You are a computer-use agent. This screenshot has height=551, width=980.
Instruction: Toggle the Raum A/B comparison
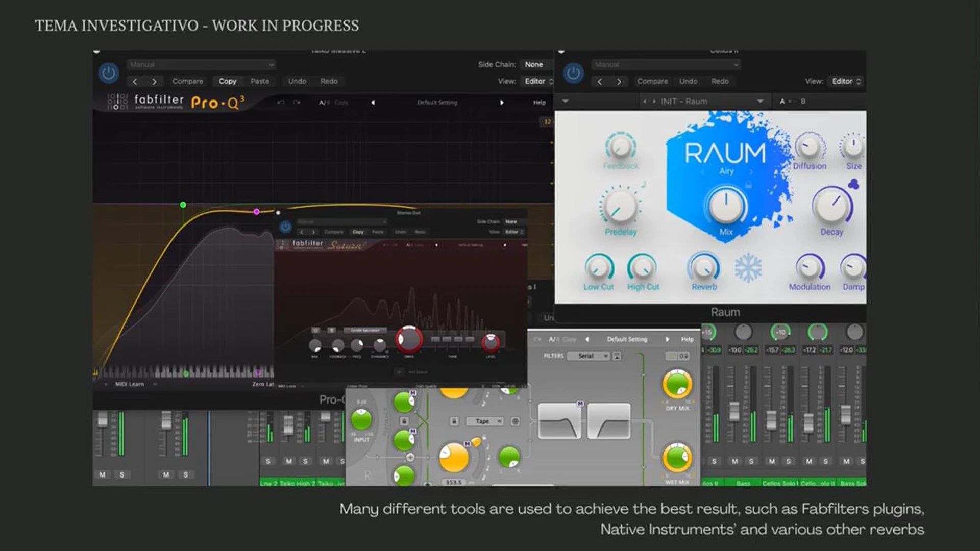point(792,101)
